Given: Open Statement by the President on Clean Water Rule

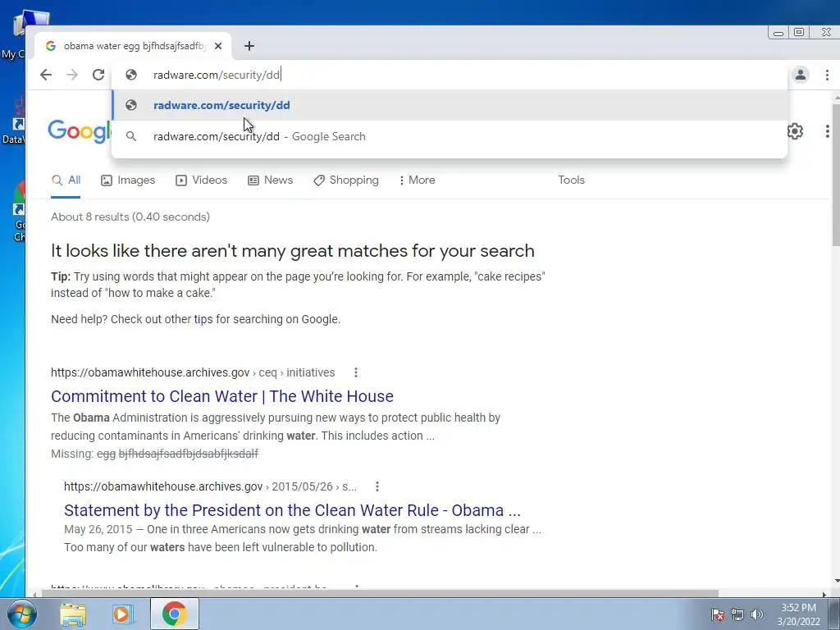Looking at the screenshot, I should point(292,510).
